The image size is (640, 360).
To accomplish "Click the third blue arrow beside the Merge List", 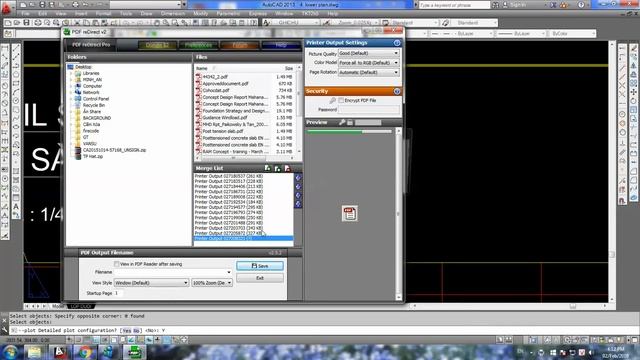I will point(298,195).
